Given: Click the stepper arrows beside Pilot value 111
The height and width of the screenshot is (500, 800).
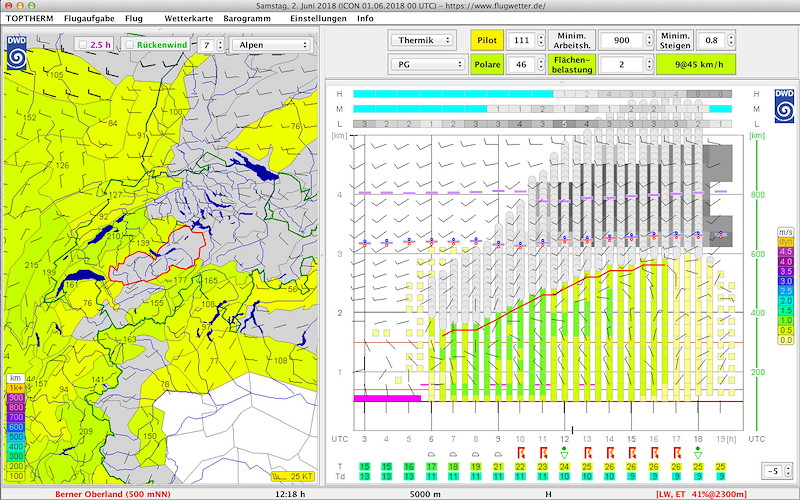Looking at the screenshot, I should 541,40.
